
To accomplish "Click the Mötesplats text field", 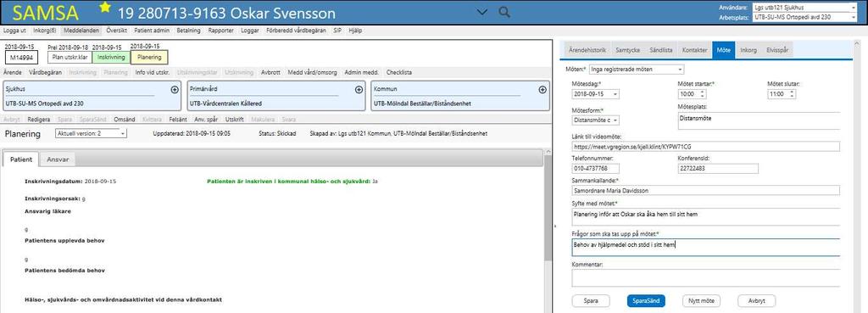I will [x=759, y=120].
